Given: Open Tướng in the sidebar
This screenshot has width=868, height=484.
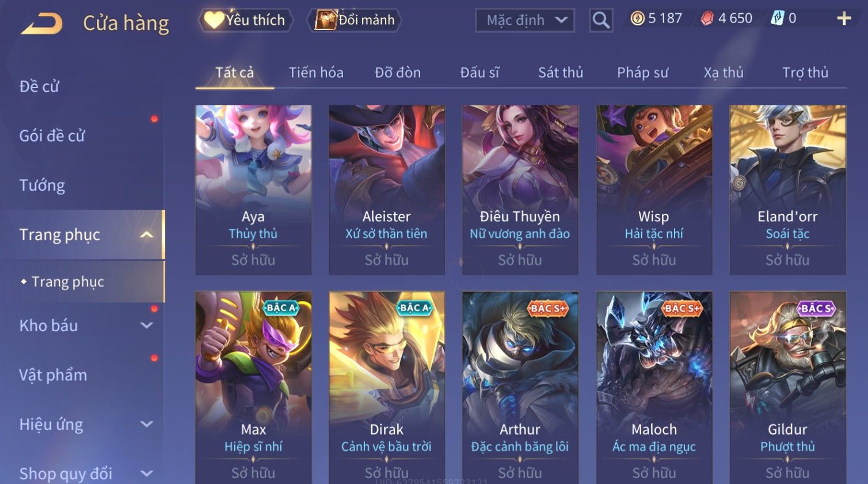Looking at the screenshot, I should click(x=42, y=186).
